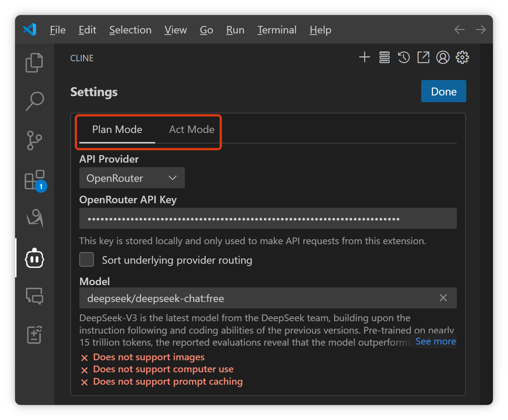Click the OpenRouter API Key field
The width and height of the screenshot is (508, 420).
click(268, 219)
